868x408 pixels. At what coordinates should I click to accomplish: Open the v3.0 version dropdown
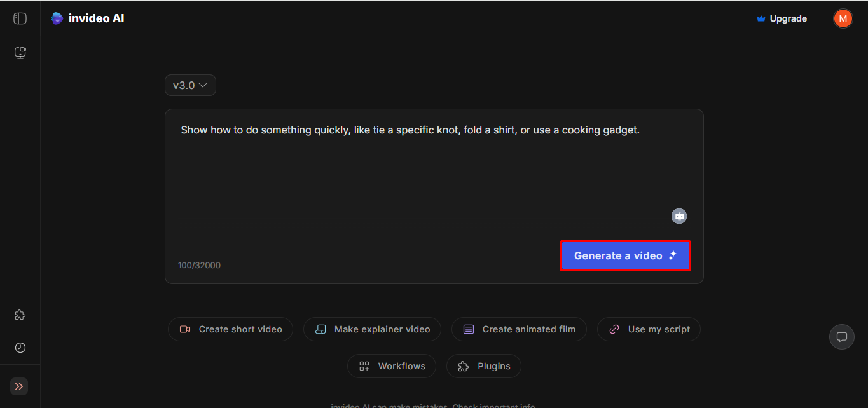pos(190,85)
